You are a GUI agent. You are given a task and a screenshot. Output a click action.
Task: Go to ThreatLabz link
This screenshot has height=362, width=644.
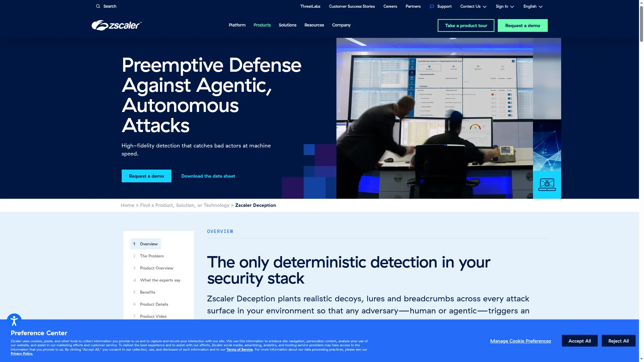coord(310,6)
